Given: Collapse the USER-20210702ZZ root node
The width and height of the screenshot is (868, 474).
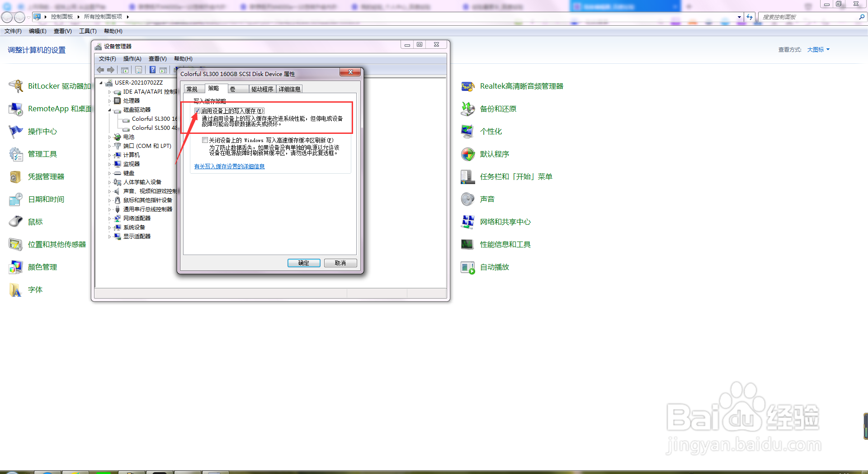Looking at the screenshot, I should click(101, 83).
